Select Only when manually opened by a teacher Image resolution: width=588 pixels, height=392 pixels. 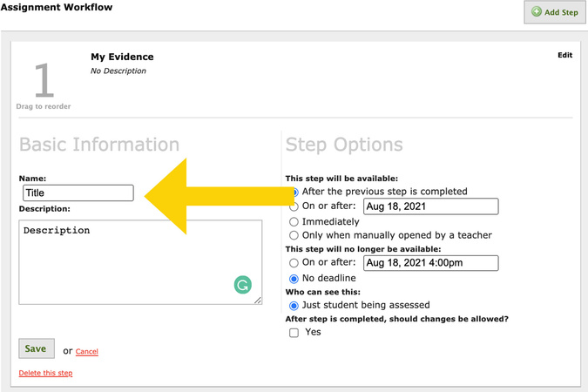coord(294,235)
